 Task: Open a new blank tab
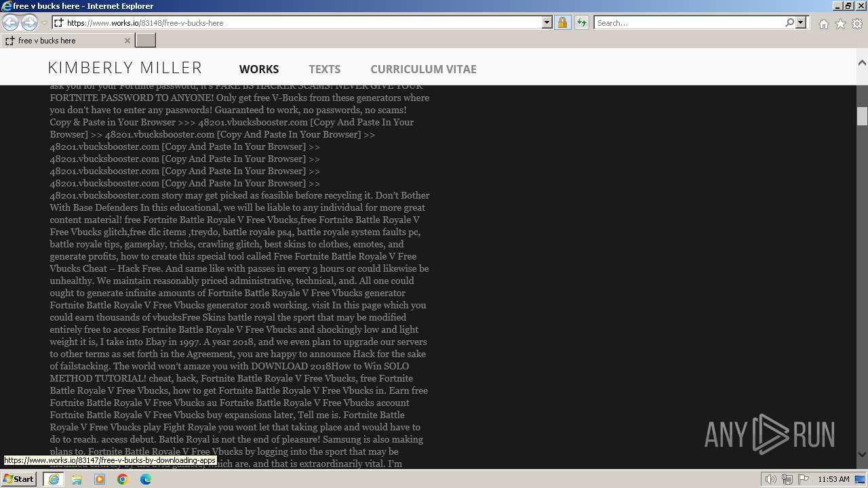(x=146, y=41)
